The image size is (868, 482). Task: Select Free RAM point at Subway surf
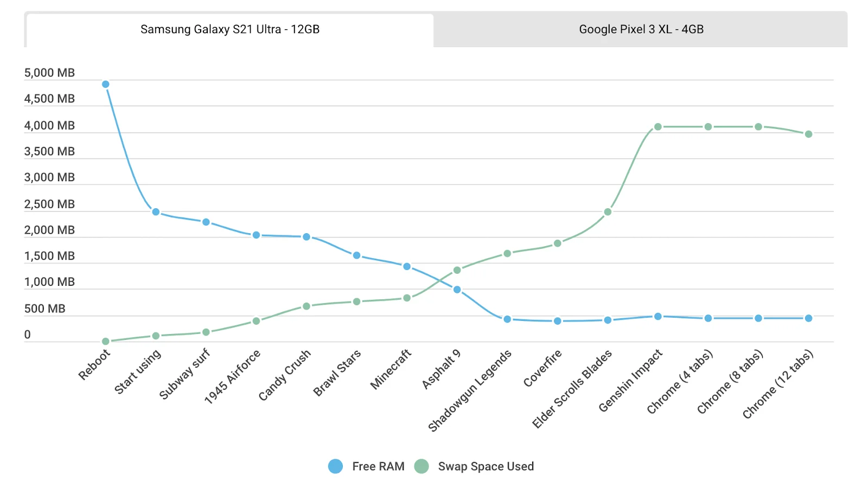(x=206, y=222)
